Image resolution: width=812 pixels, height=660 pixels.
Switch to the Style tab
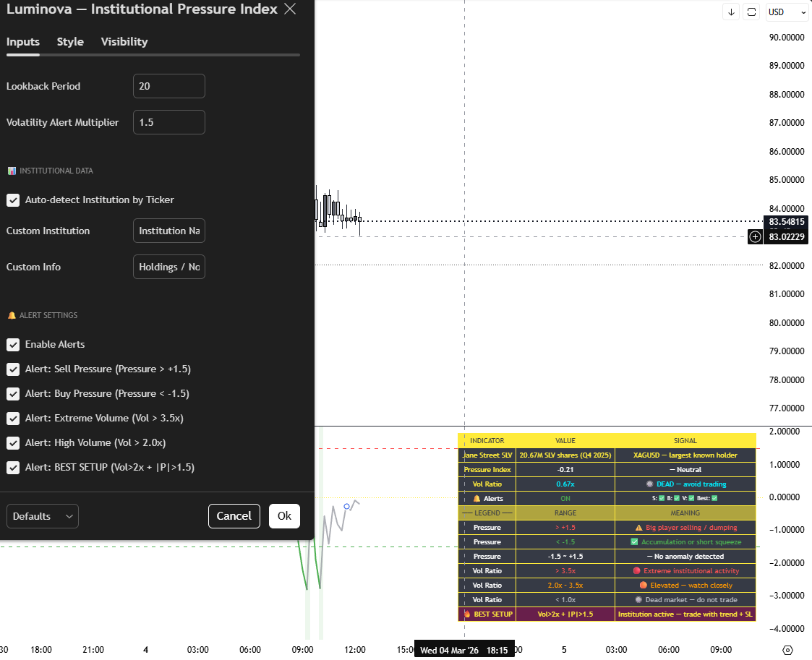pyautogui.click(x=70, y=42)
